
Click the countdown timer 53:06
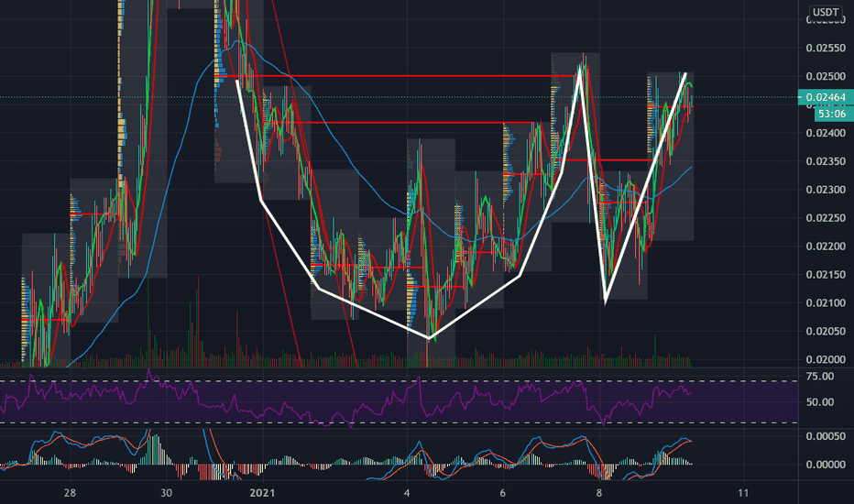point(834,114)
